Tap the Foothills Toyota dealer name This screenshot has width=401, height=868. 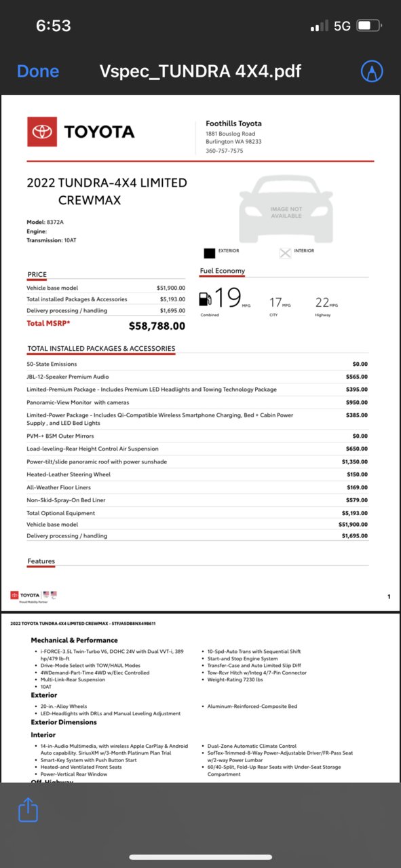(x=233, y=124)
